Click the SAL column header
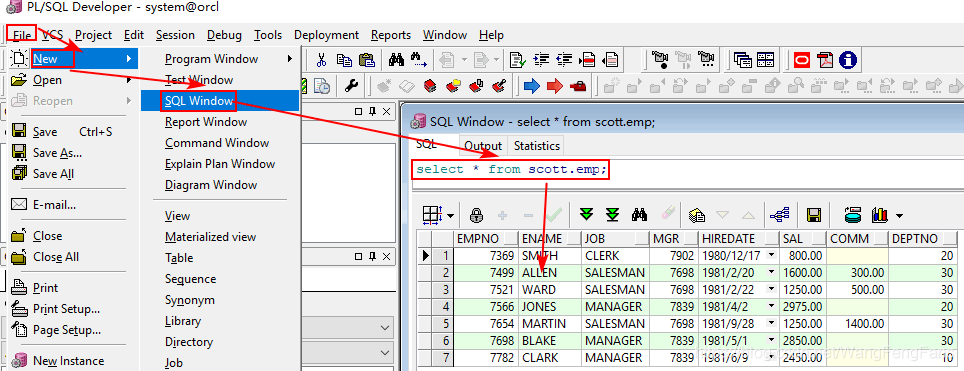 click(802, 239)
